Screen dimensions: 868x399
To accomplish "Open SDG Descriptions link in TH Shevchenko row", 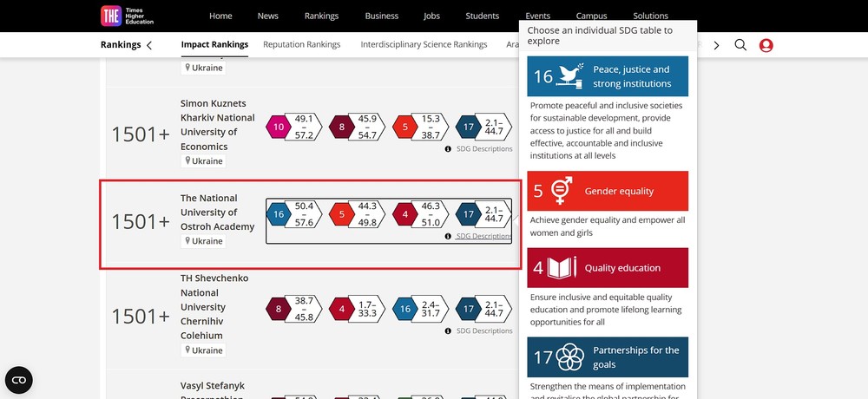I will [x=484, y=331].
